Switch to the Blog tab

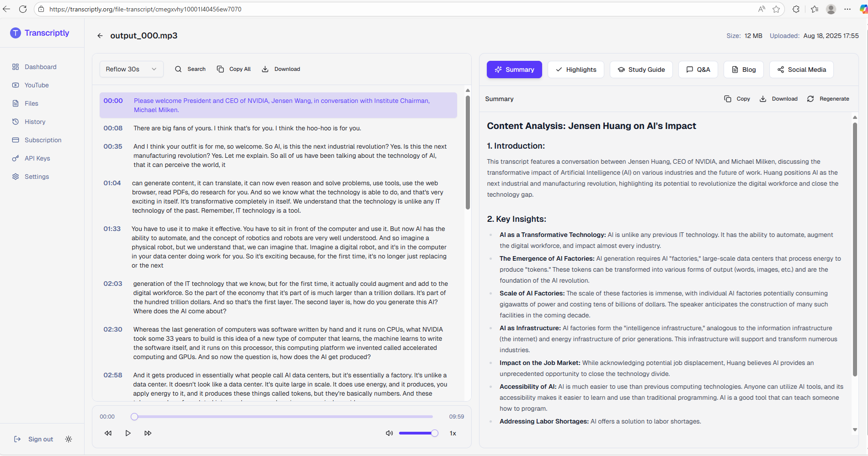[x=744, y=70]
